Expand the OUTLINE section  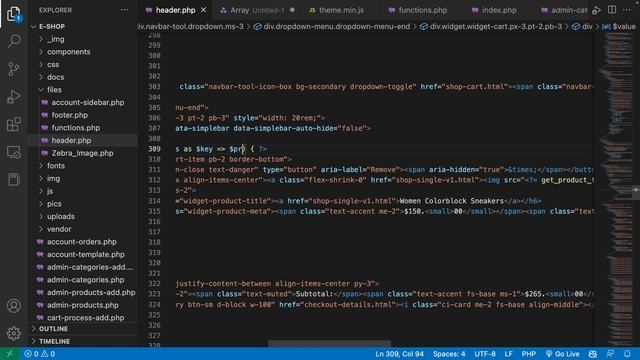pos(53,329)
